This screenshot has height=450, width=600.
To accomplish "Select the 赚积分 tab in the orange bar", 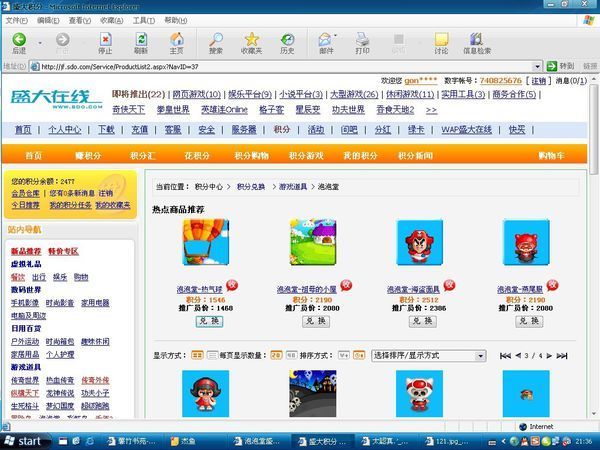I will (x=88, y=155).
